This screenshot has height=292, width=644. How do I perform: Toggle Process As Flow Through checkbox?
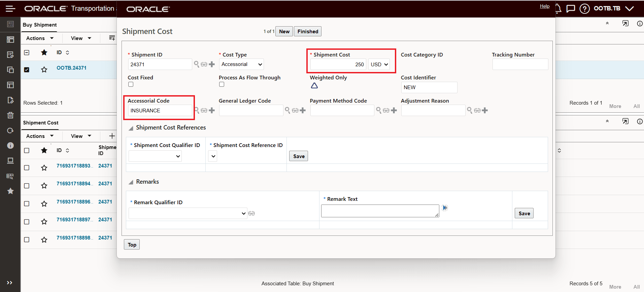click(222, 84)
